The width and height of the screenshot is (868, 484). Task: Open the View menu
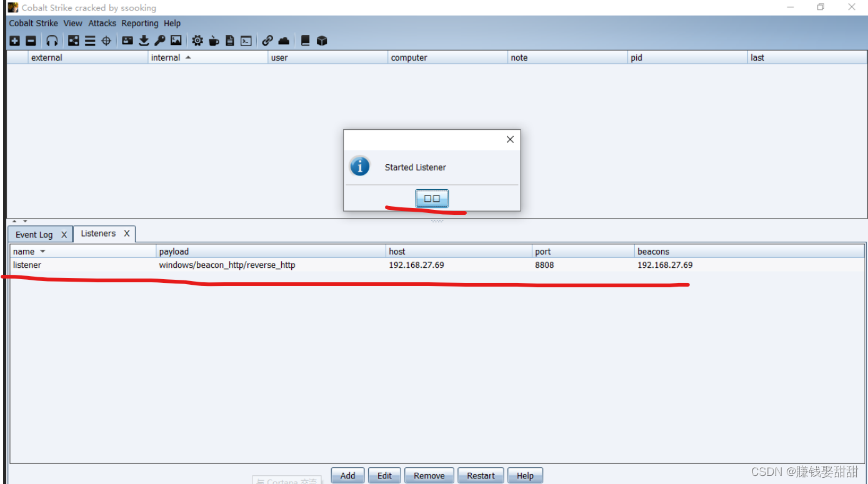(x=73, y=23)
